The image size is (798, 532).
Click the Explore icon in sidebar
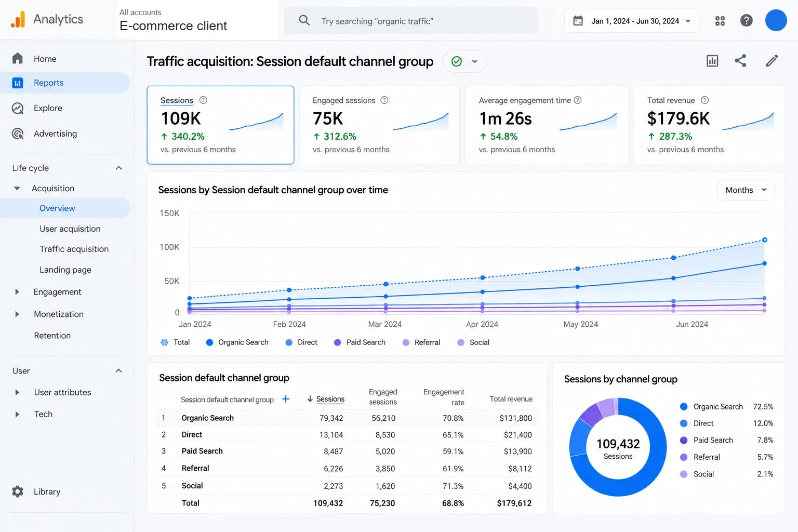click(x=18, y=108)
